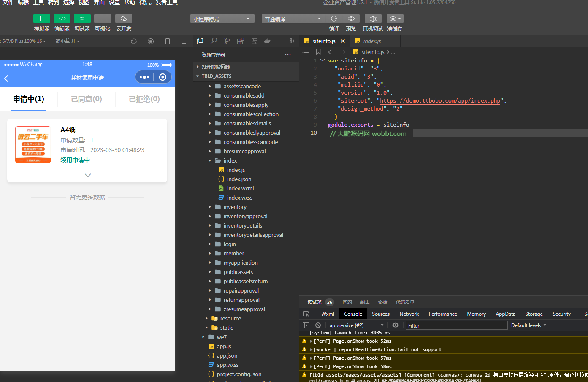The height and width of the screenshot is (382, 588).
Task: Open the source control icon in the sidebar
Action: (x=227, y=41)
